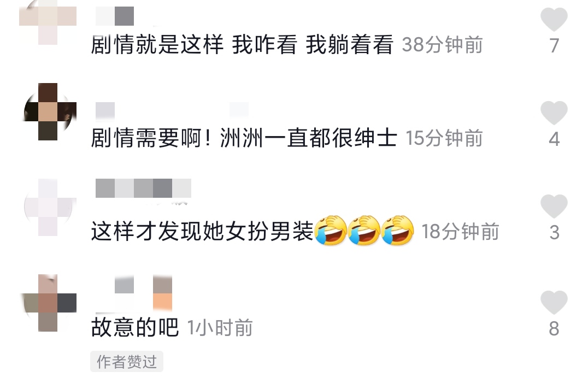Reply to comment '剧情就是这样 我咋看 我躺着看'
The width and height of the screenshot is (588, 389).
242,45
